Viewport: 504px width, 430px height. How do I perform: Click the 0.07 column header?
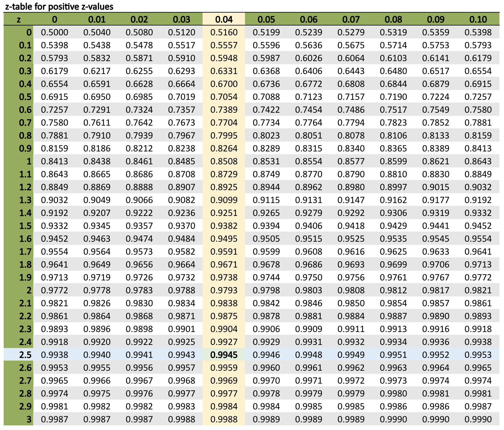351,19
